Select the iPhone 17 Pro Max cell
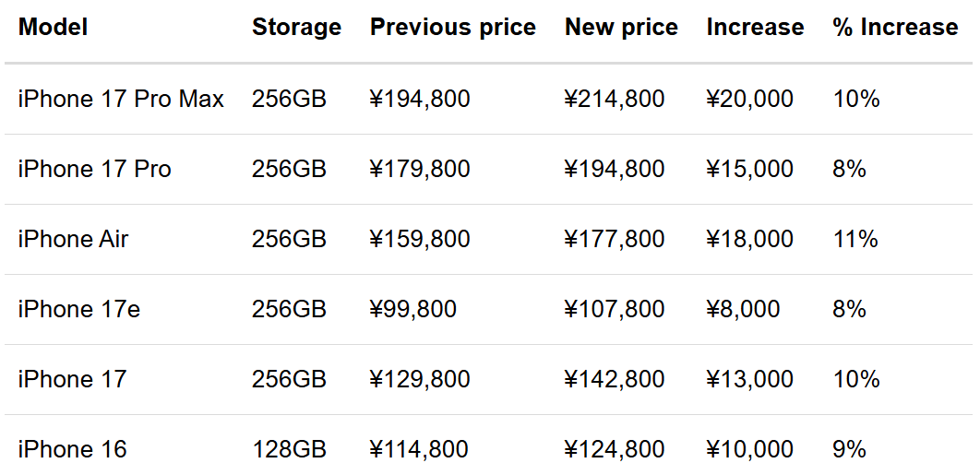Image resolution: width=980 pixels, height=475 pixels. pyautogui.click(x=121, y=99)
